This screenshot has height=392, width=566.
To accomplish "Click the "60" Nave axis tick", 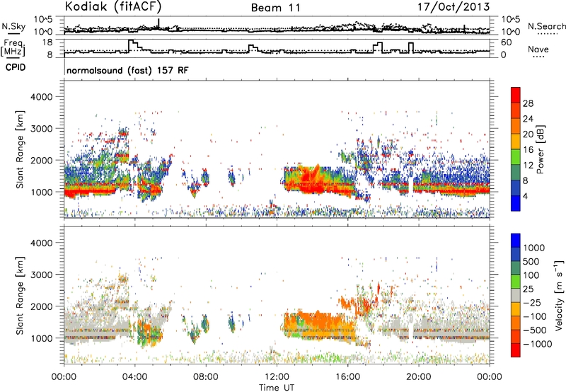I will (x=507, y=42).
